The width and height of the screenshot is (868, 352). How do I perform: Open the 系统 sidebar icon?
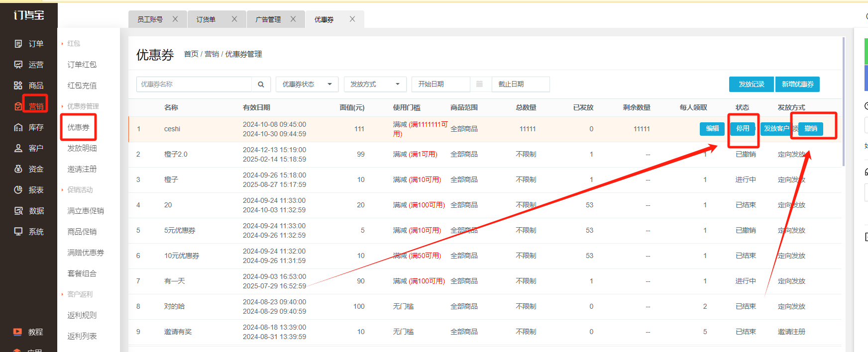tap(18, 232)
